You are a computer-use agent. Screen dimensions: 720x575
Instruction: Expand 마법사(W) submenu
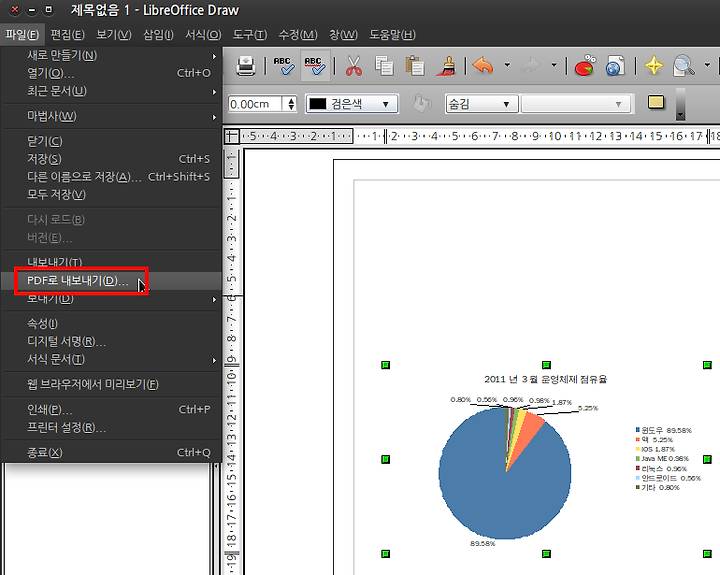pyautogui.click(x=111, y=116)
